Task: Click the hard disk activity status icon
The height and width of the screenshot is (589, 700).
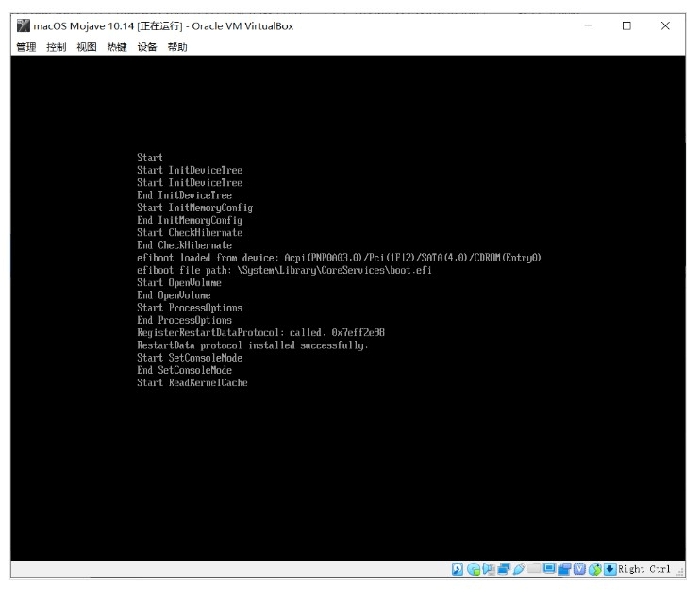Action: click(459, 569)
